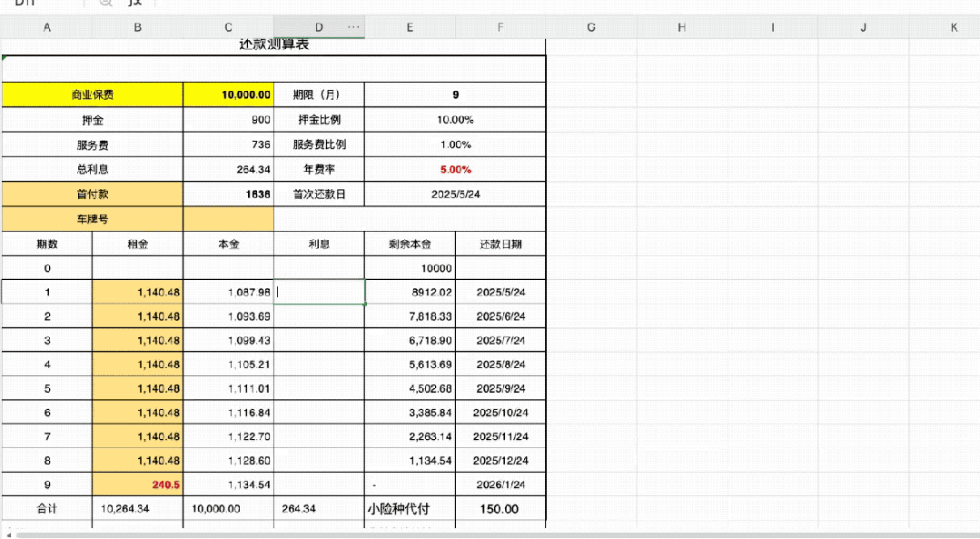Image resolution: width=980 pixels, height=539 pixels.
Task: Select the column B header
Action: click(x=137, y=27)
